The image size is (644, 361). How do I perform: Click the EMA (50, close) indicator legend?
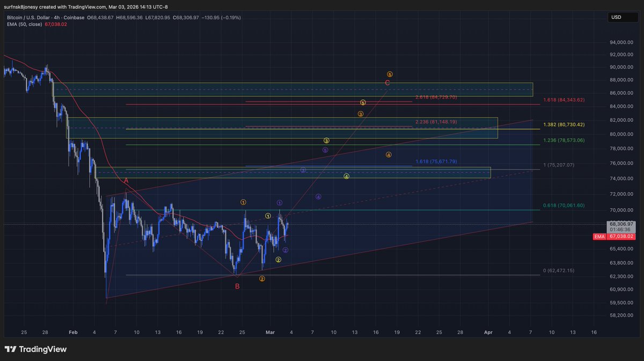[24, 24]
